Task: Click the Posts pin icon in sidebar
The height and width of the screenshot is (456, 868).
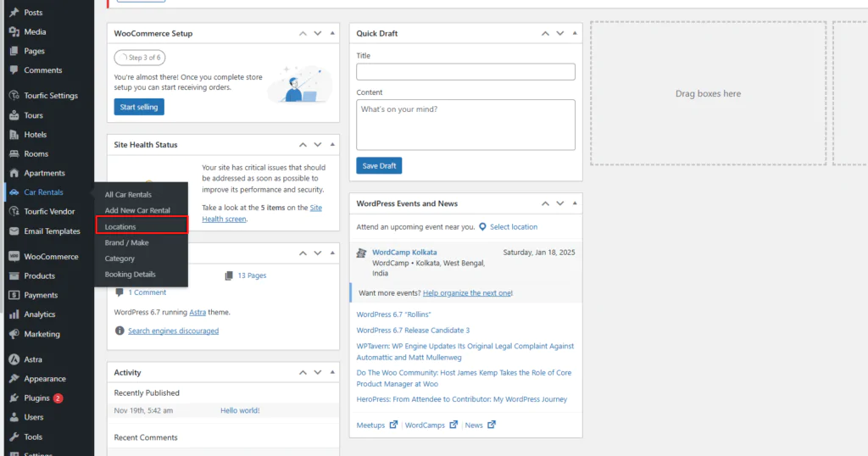Action: click(14, 12)
